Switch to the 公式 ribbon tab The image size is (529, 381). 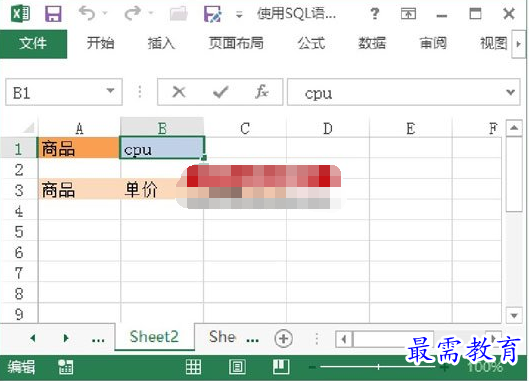[x=311, y=44]
